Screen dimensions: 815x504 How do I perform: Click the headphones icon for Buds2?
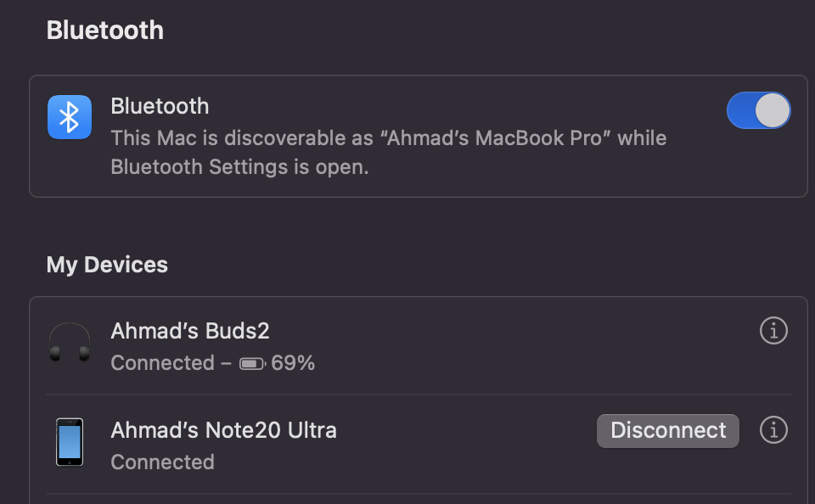[70, 343]
